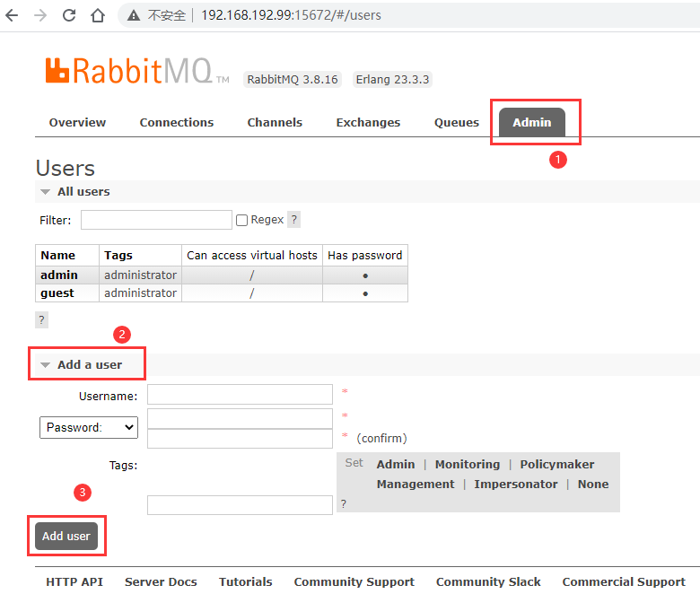The image size is (700, 594).
Task: Set the Monitoring tag
Action: [x=468, y=465]
